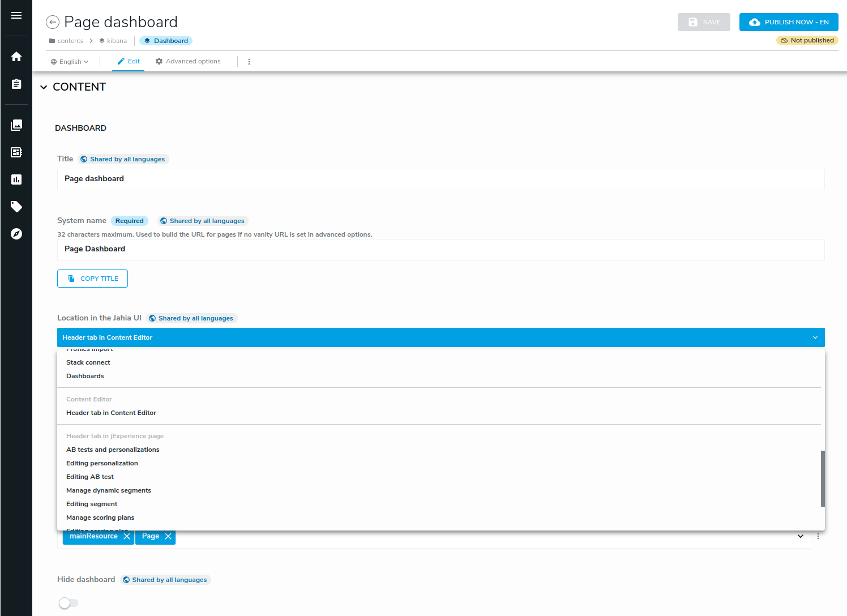Open the tasks clipboard panel in sidebar
Image resolution: width=847 pixels, height=616 pixels.
16,83
